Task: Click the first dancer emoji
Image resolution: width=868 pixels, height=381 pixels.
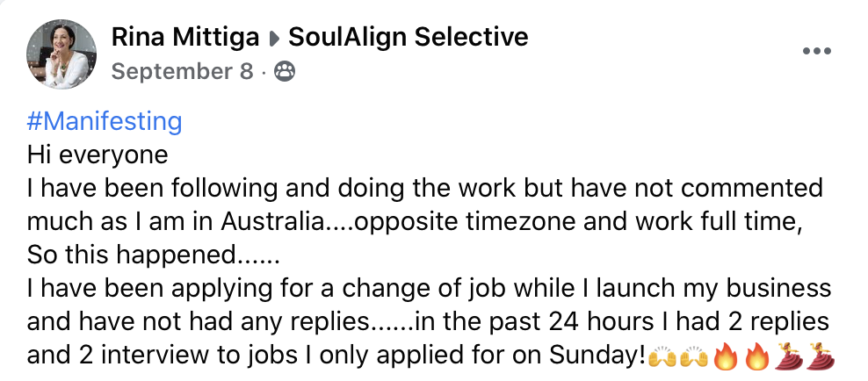Action: tap(788, 357)
